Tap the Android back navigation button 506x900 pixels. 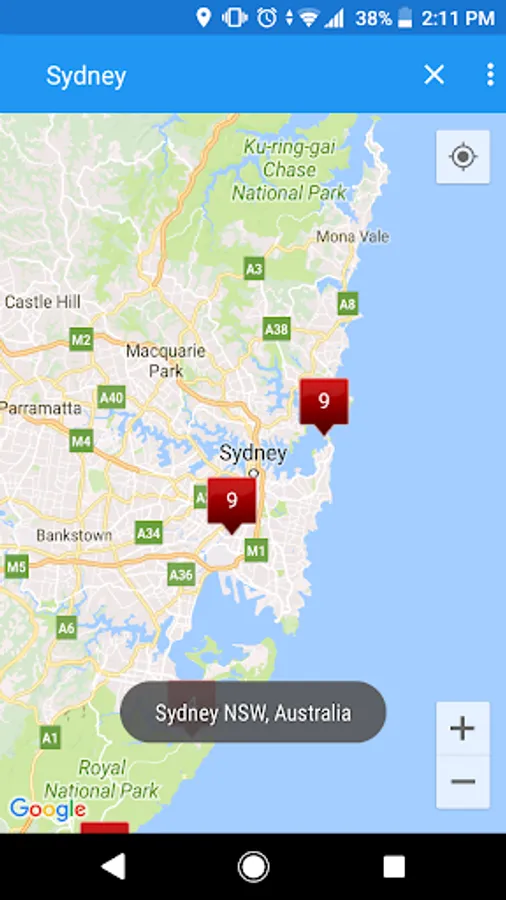113,867
